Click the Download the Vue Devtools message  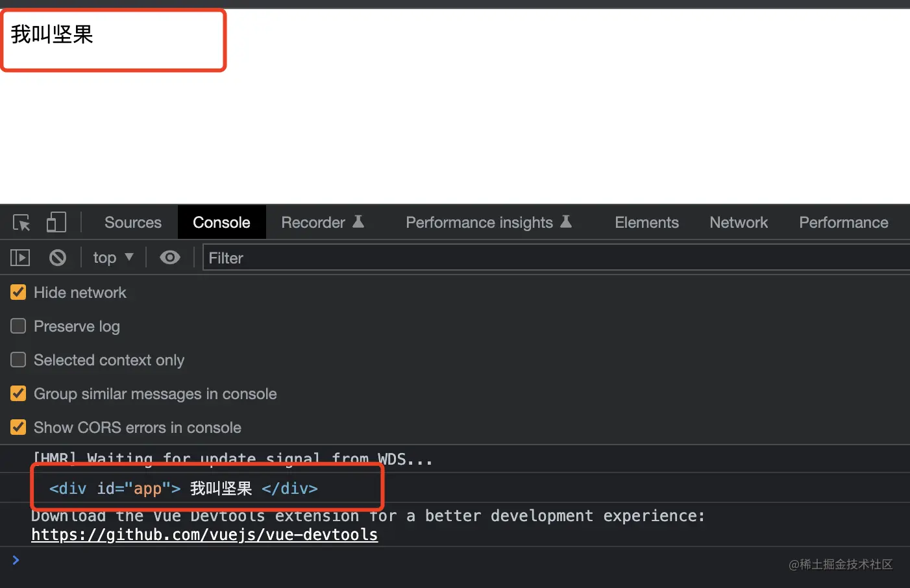pyautogui.click(x=368, y=516)
